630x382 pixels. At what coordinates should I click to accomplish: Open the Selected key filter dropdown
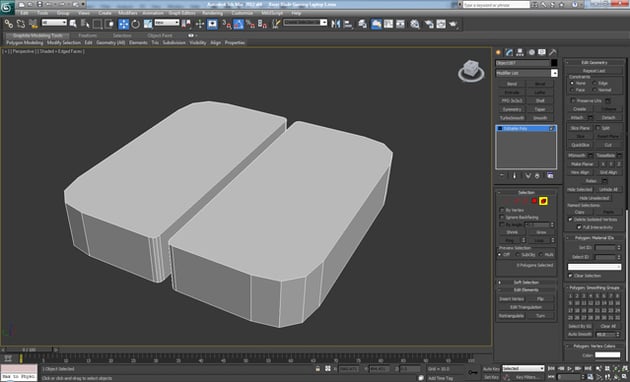pyautogui.click(x=523, y=368)
